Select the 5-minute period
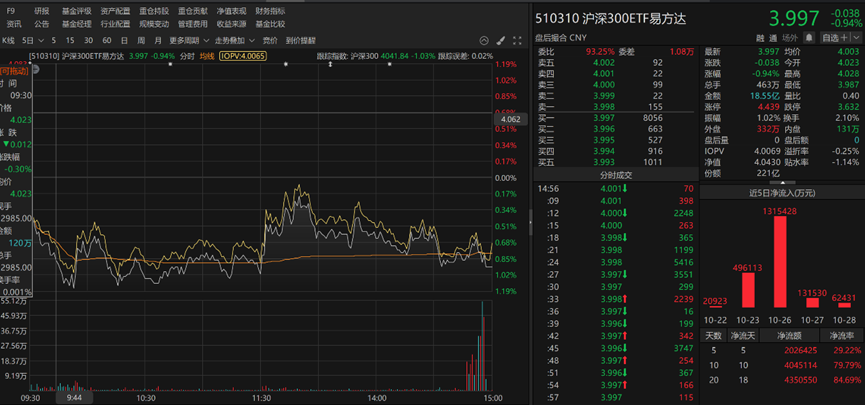 pyautogui.click(x=54, y=40)
